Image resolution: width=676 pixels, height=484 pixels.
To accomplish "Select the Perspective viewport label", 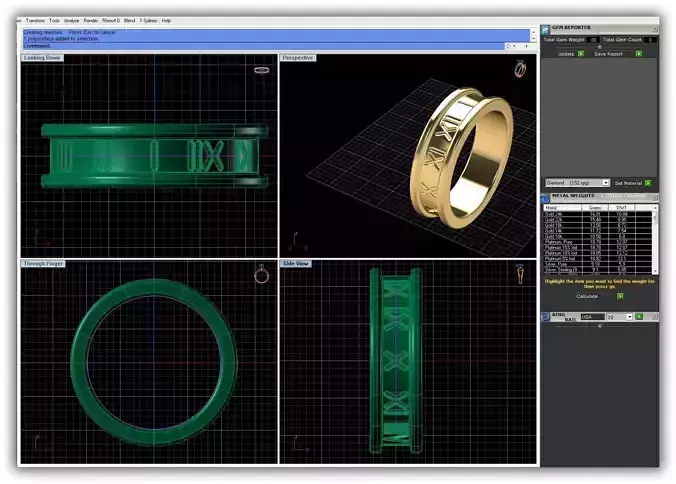I will pos(298,58).
